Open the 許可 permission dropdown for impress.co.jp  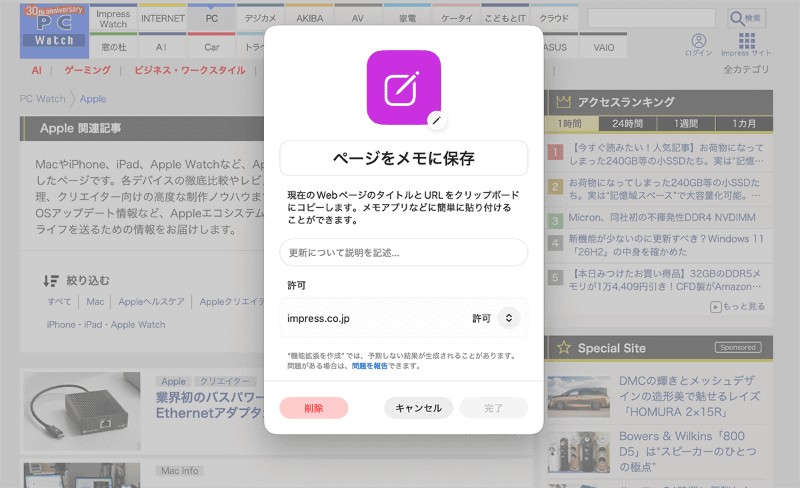point(508,318)
